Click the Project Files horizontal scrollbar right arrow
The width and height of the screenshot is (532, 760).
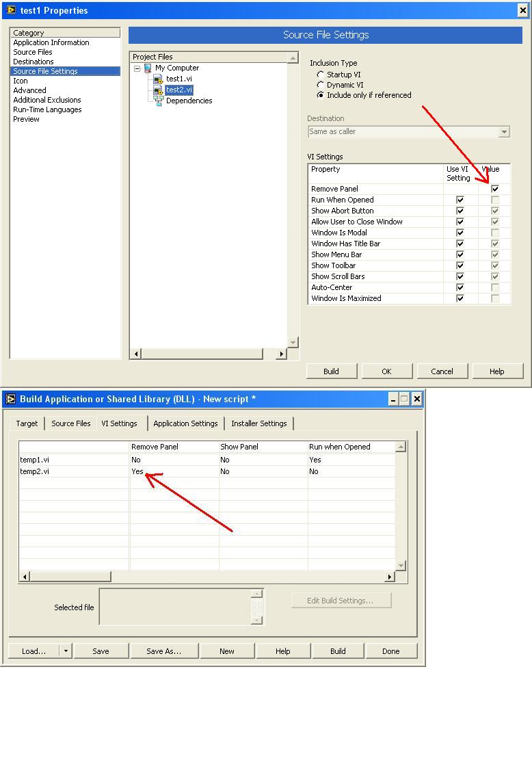point(282,354)
